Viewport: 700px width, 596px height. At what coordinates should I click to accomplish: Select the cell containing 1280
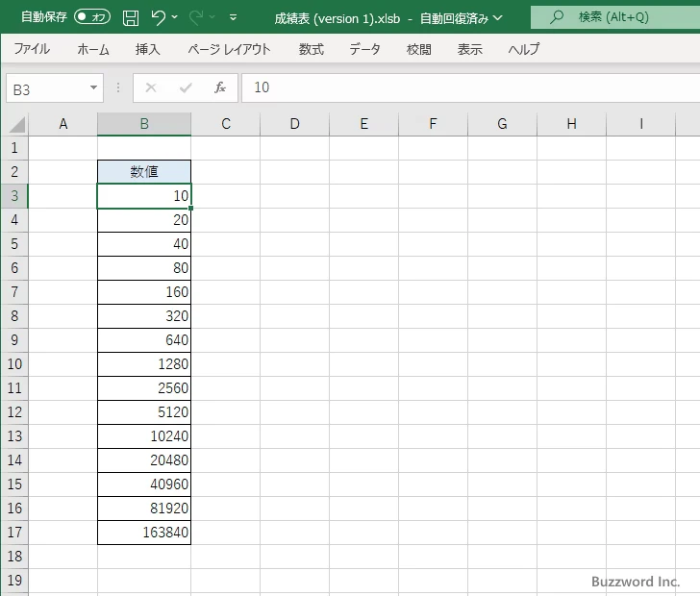point(144,364)
